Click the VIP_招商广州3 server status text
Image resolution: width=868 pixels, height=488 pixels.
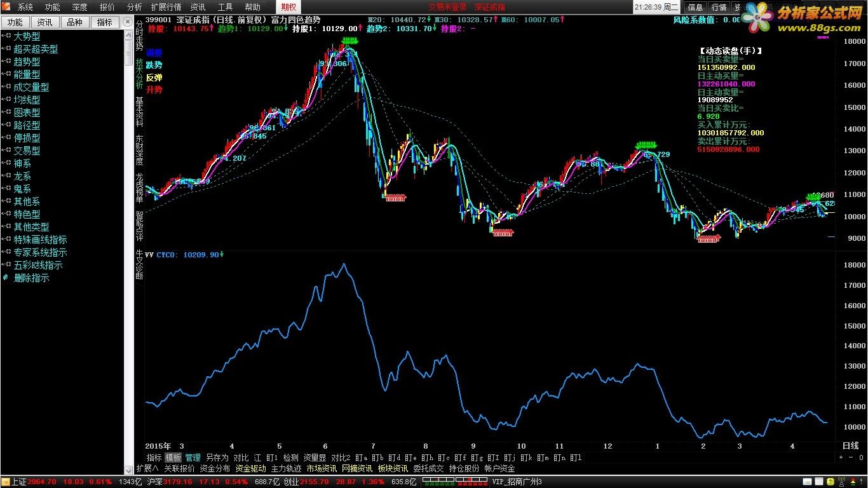[517, 482]
